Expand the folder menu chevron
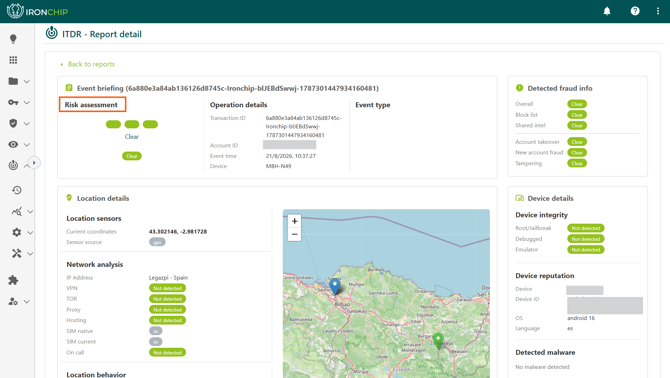670x378 pixels. tap(27, 81)
